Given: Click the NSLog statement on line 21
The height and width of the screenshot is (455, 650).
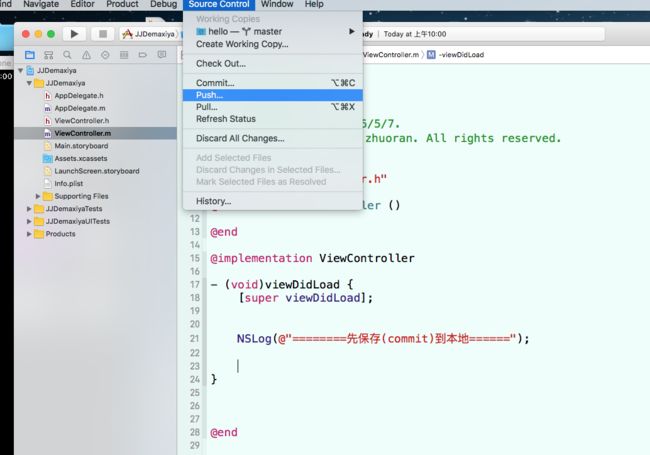Looking at the screenshot, I should [x=383, y=339].
